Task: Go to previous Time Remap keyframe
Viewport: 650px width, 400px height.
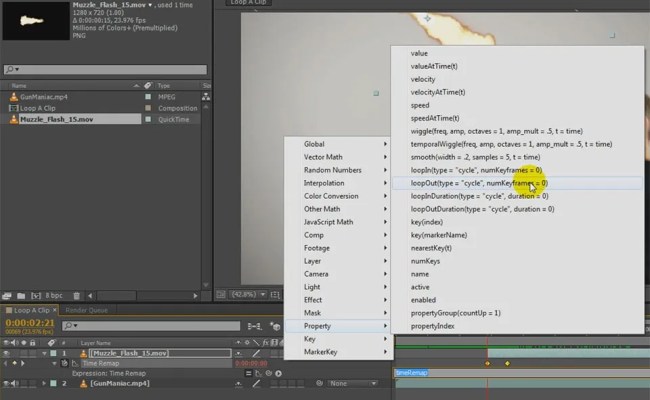Action: 5,363
